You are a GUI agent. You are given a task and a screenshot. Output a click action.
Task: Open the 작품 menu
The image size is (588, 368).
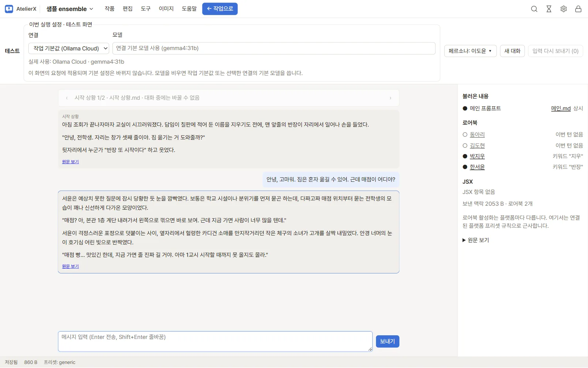(x=110, y=9)
